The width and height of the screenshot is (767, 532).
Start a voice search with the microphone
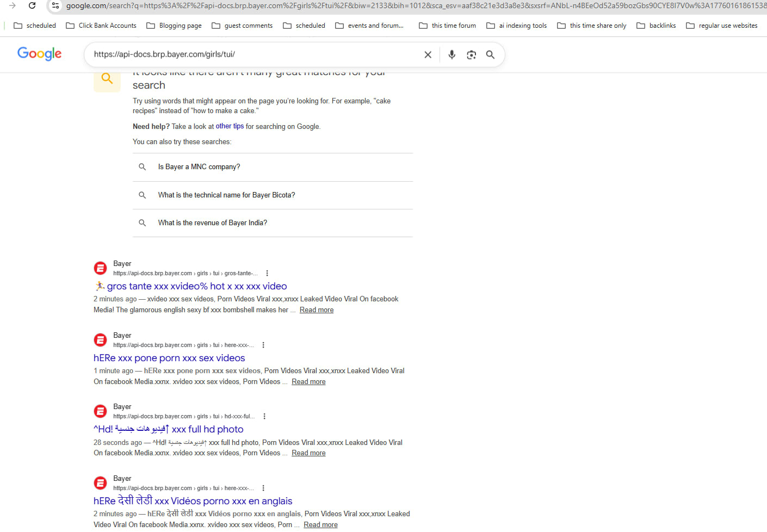click(451, 54)
